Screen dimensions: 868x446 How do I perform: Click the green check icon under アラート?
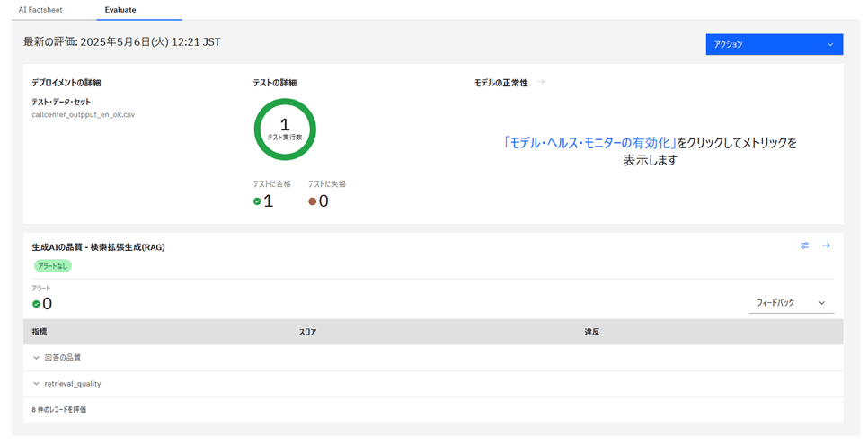coord(36,304)
